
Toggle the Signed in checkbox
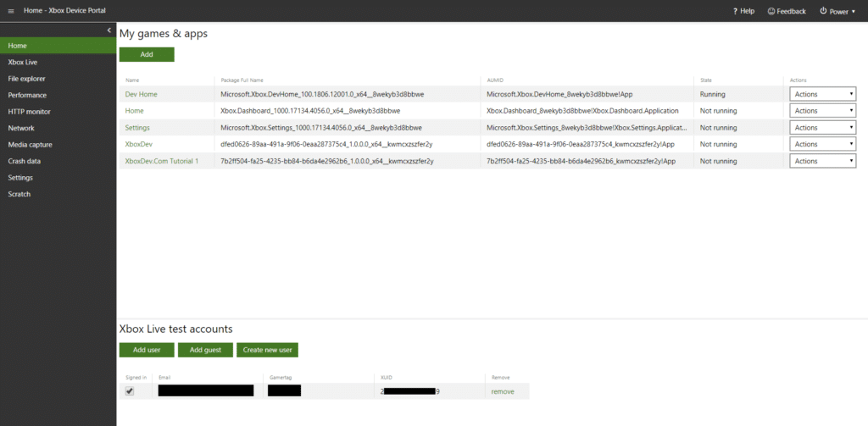pyautogui.click(x=130, y=391)
